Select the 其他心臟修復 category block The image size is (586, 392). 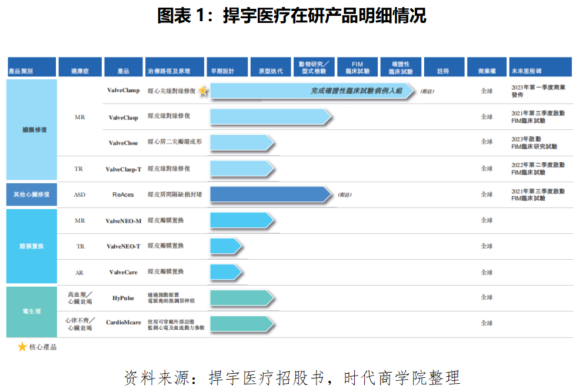point(31,195)
